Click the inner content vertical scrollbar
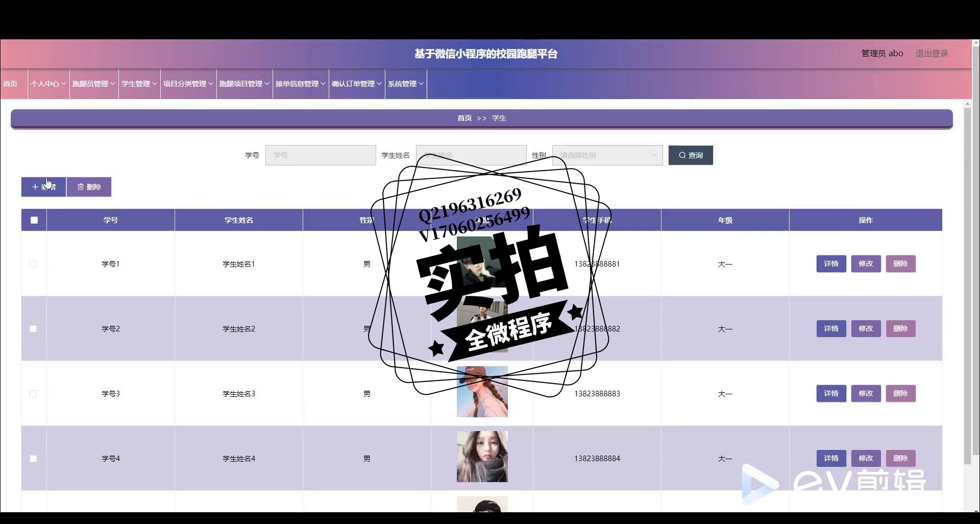Image resolution: width=980 pixels, height=524 pixels. [967, 286]
